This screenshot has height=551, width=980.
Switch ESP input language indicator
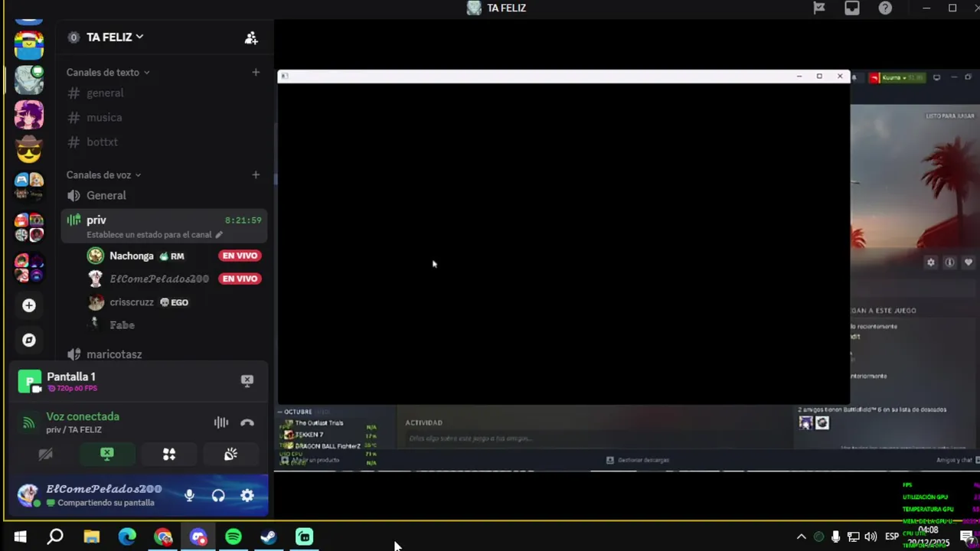click(x=892, y=537)
